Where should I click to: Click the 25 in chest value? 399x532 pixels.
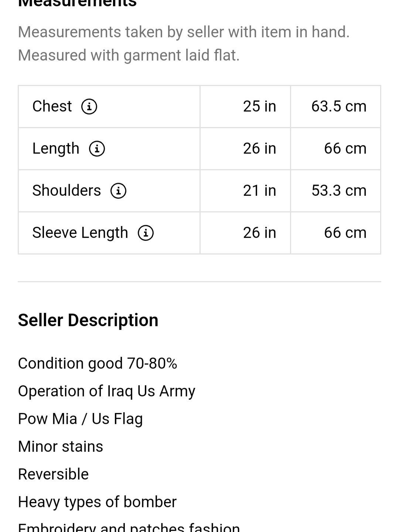[x=259, y=106]
